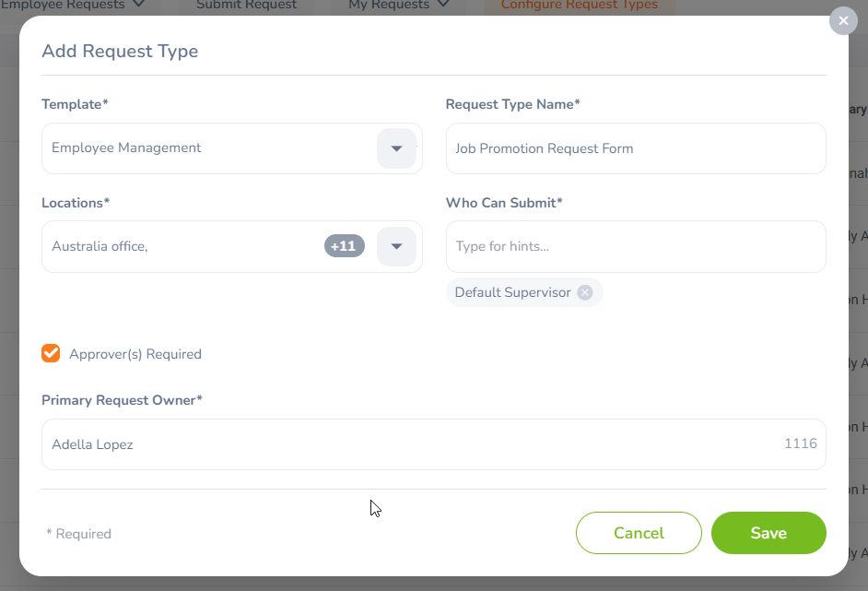Click the Template dropdown arrow icon
This screenshot has width=868, height=591.
396,148
